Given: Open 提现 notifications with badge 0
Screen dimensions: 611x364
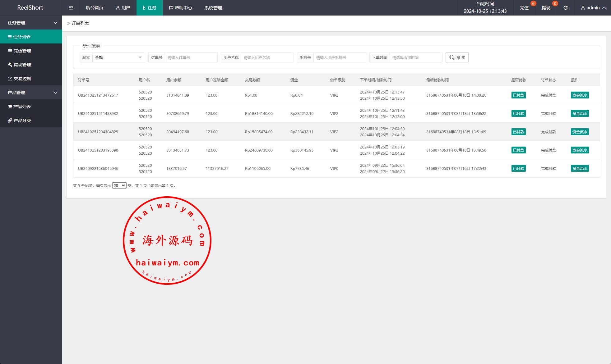Looking at the screenshot, I should [x=546, y=8].
